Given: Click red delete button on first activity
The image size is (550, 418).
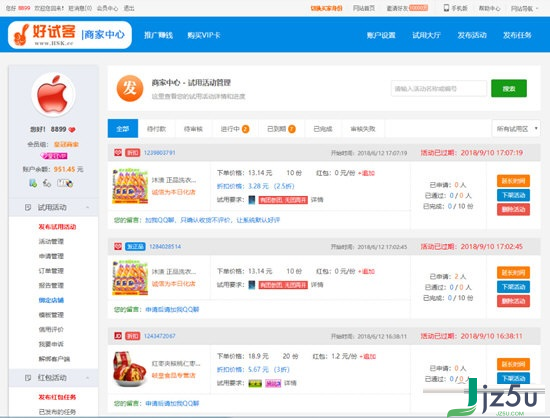Looking at the screenshot, I should 513,209.
